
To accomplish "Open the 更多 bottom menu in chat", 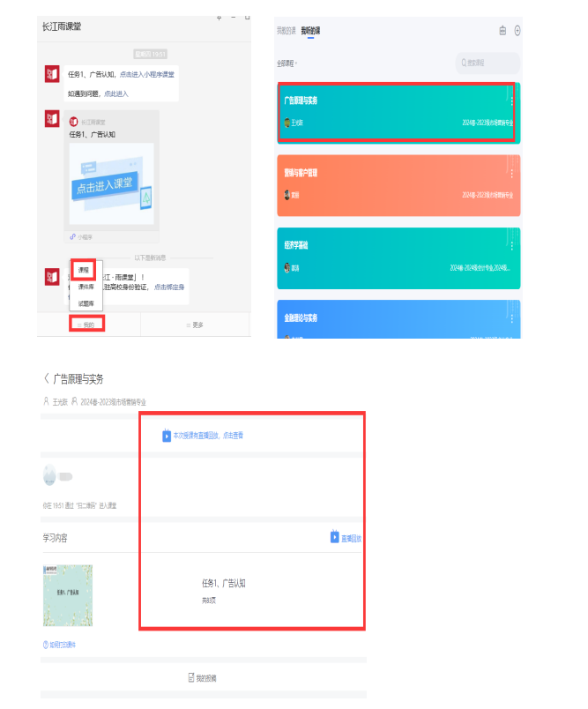I will pyautogui.click(x=195, y=325).
